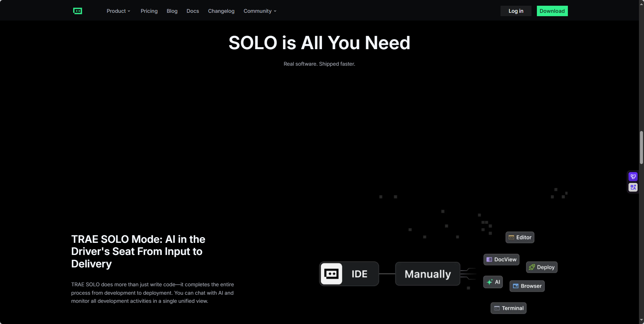Click the 'Real software. Shipped faster.' subtitle

[x=319, y=64]
